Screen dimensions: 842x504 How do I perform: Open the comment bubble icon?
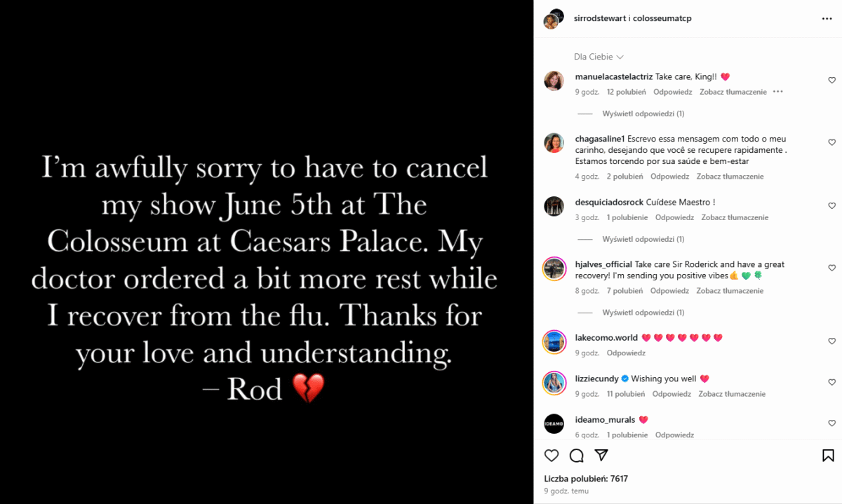pyautogui.click(x=577, y=456)
